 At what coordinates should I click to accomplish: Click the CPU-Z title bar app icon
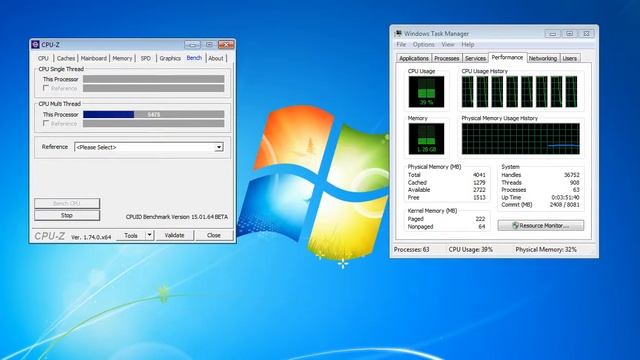[36, 44]
